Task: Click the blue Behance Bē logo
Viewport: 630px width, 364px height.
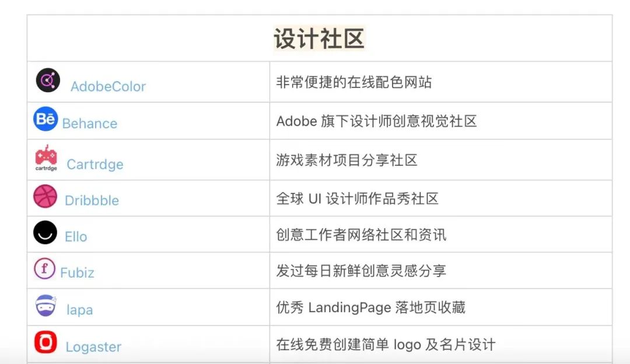Action: point(45,119)
